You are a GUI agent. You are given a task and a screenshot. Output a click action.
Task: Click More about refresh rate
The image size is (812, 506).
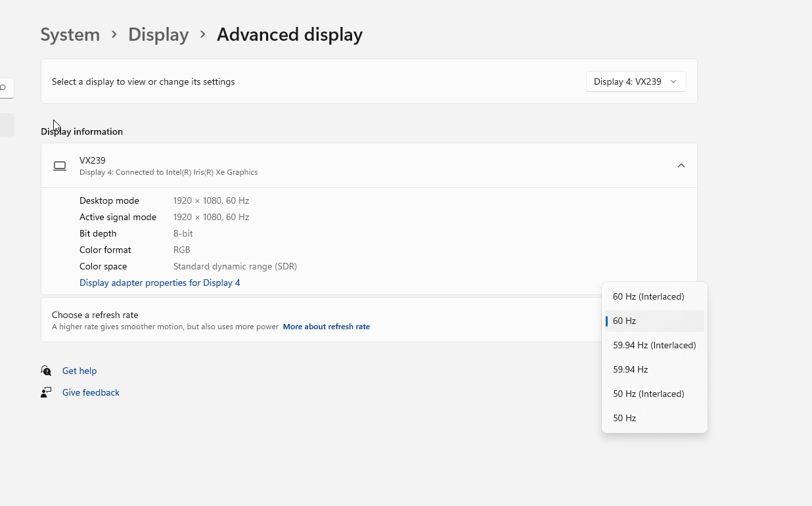[327, 327]
